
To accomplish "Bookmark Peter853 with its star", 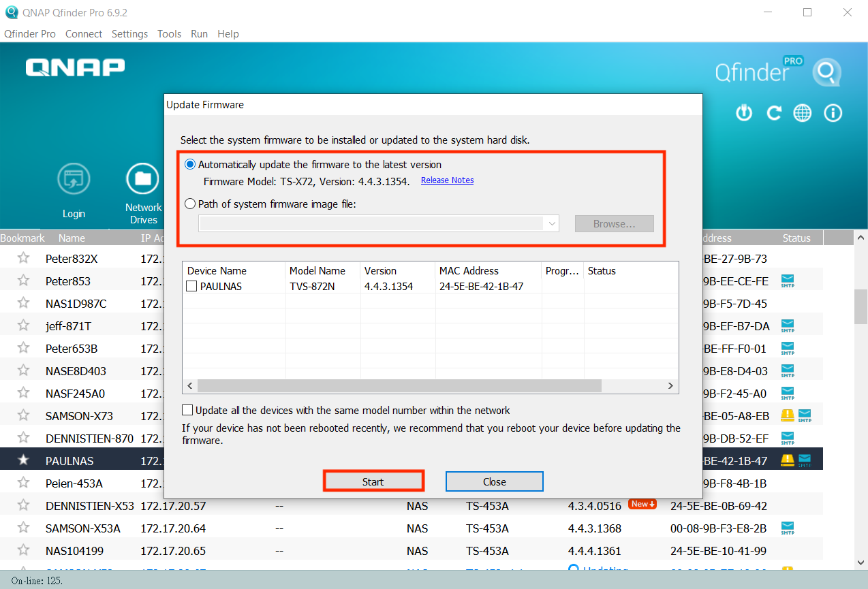I will [x=24, y=281].
